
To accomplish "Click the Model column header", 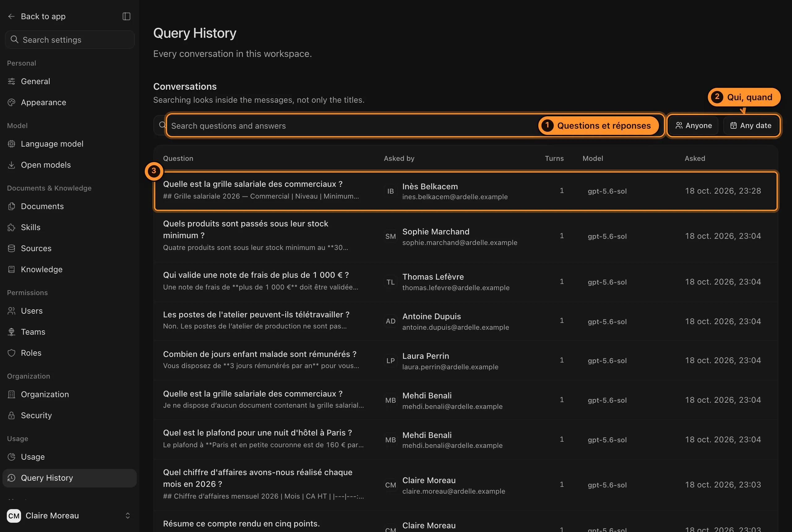I will pos(592,158).
